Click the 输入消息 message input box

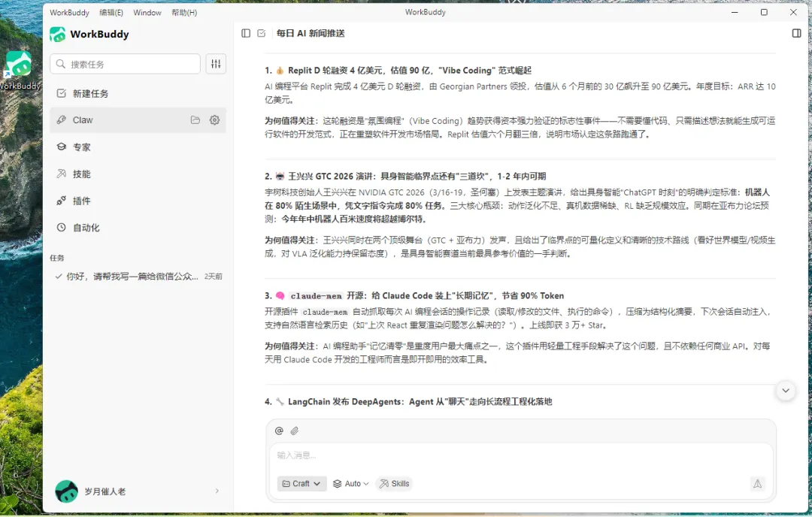[521, 455]
